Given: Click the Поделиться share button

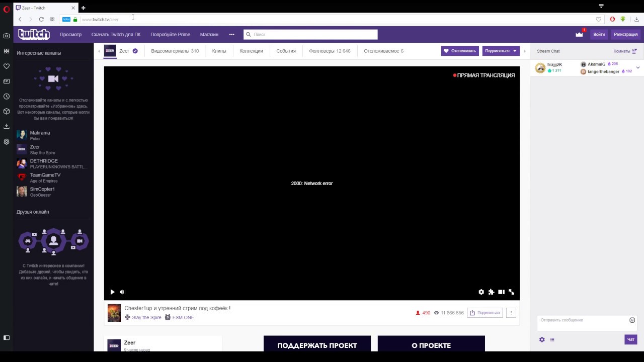Looking at the screenshot, I should (485, 313).
